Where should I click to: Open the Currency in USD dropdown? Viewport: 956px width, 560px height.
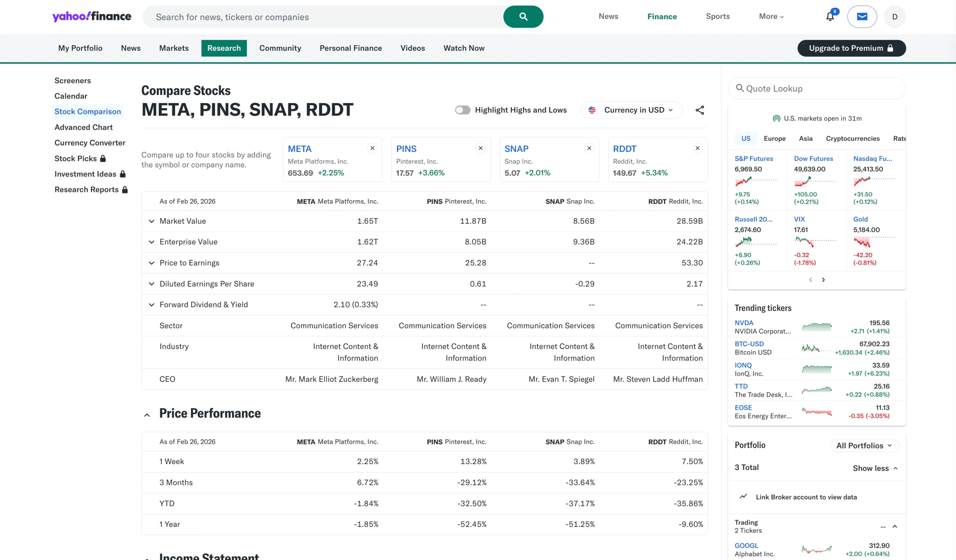(631, 110)
